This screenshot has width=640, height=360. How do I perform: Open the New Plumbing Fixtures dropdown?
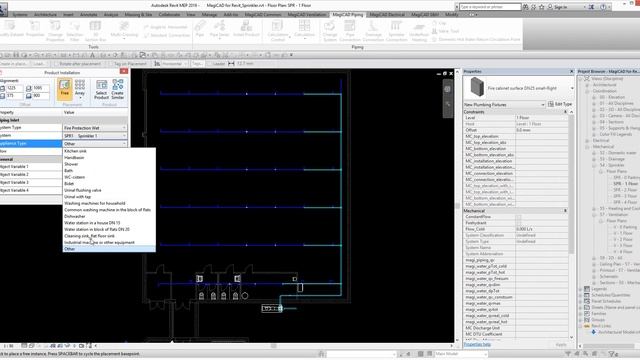pyautogui.click(x=504, y=104)
